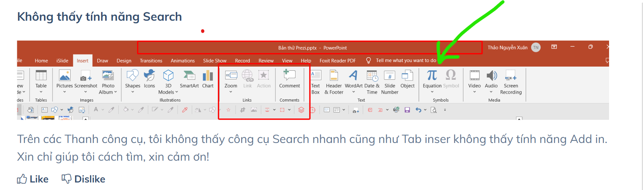Click the purple Save icon in quick toolbar
This screenshot has height=190, width=644.
point(407,110)
